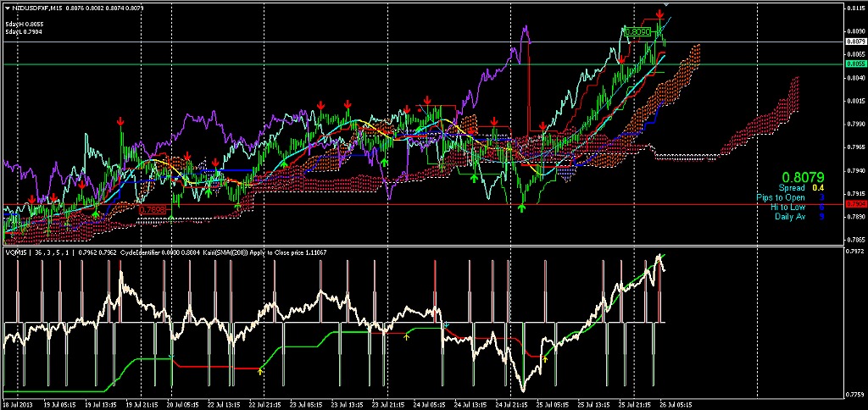The width and height of the screenshot is (868, 410).
Task: Click the 5dayH 0.8055 label
Action: [25, 25]
